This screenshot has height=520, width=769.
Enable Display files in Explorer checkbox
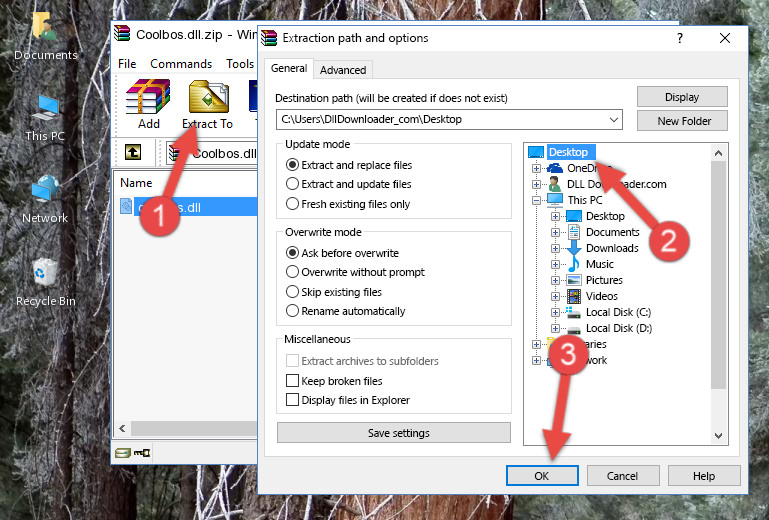292,400
